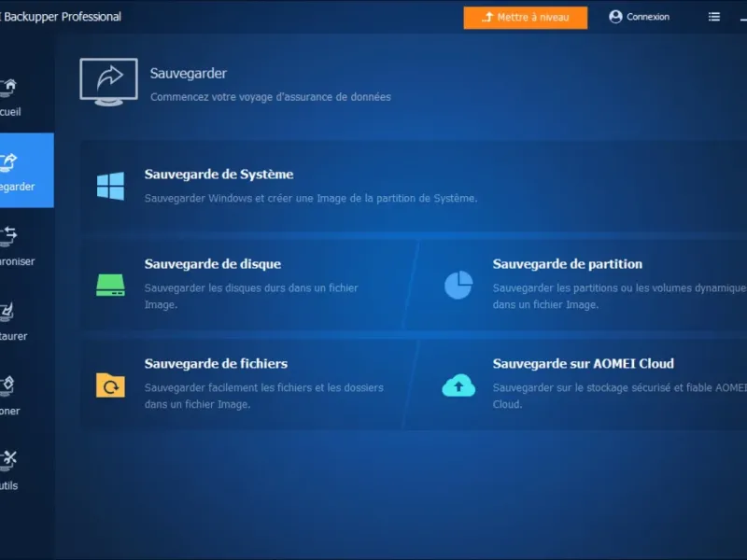Open the Restaurer sidebar icon
This screenshot has width=747, height=560.
(x=7, y=312)
